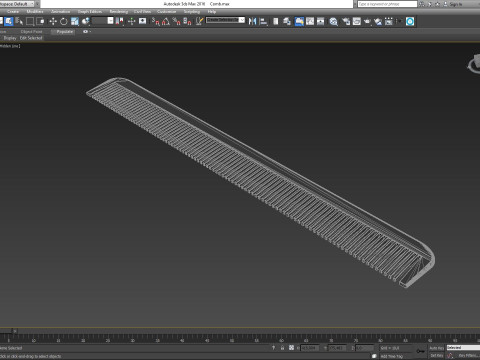This screenshot has height=360, width=480.
Task: Click the Align tool icon
Action: pyautogui.click(x=263, y=21)
